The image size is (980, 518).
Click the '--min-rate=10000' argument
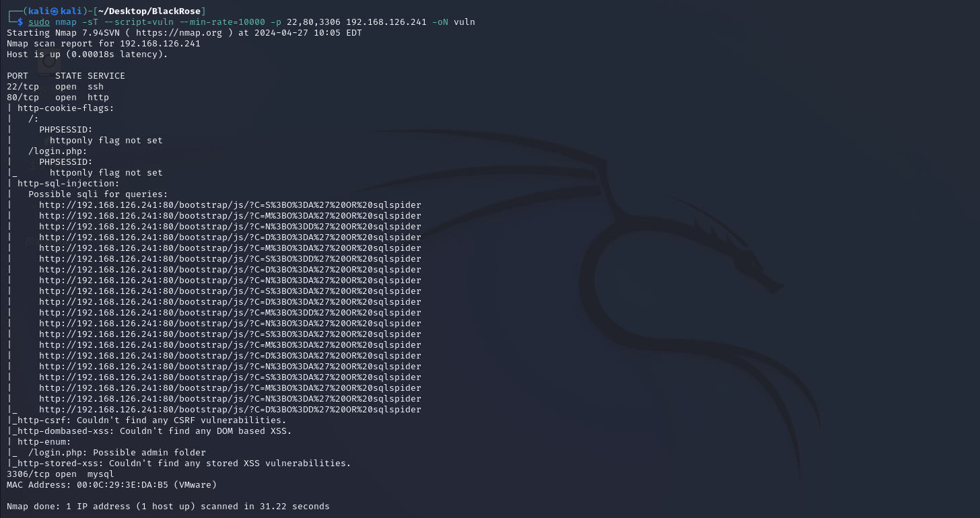(x=222, y=22)
